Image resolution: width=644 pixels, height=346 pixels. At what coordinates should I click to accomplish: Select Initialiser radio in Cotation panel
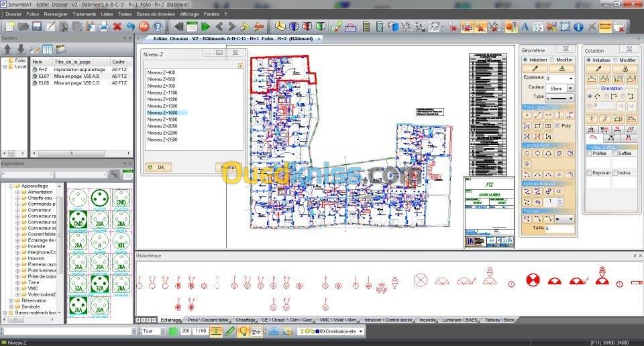point(588,60)
